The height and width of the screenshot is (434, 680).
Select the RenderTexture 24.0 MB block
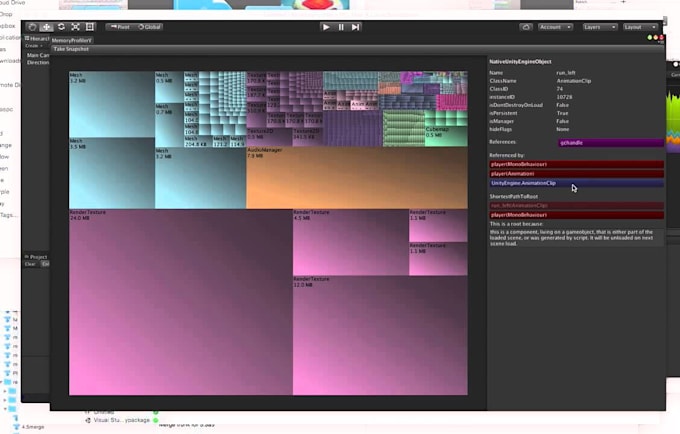pos(181,302)
